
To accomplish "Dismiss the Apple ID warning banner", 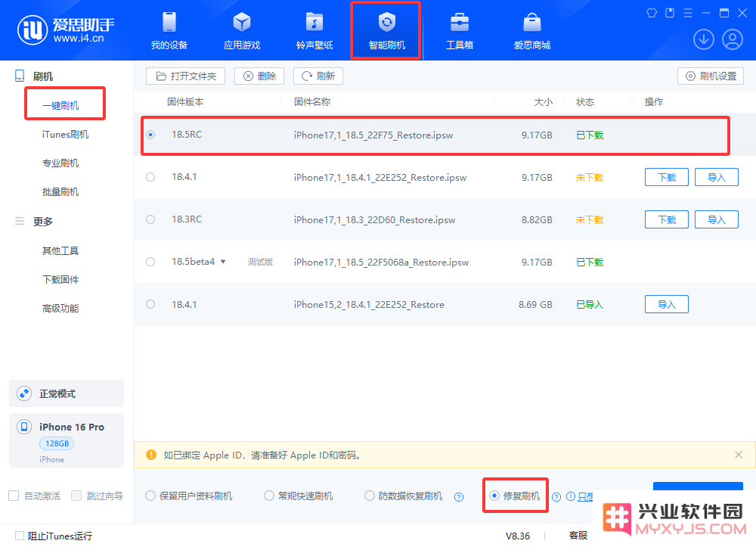I will coord(738,455).
